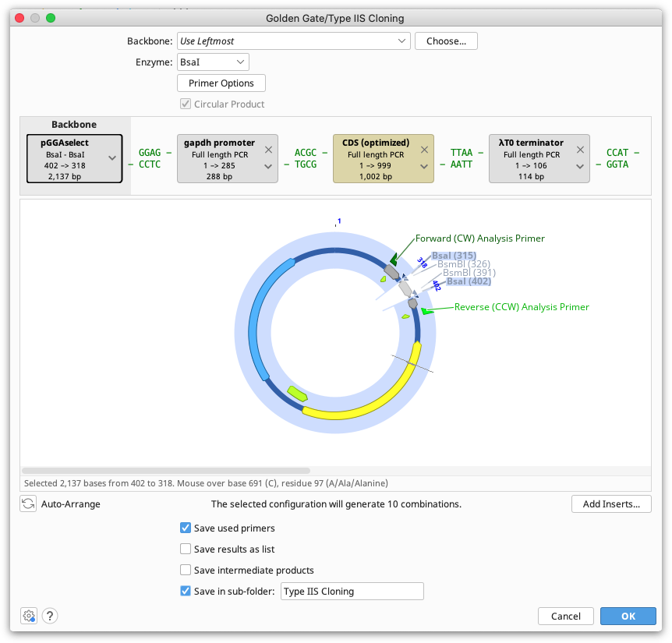Enable Save results as list
The width and height of the screenshot is (672, 643).
[185, 549]
